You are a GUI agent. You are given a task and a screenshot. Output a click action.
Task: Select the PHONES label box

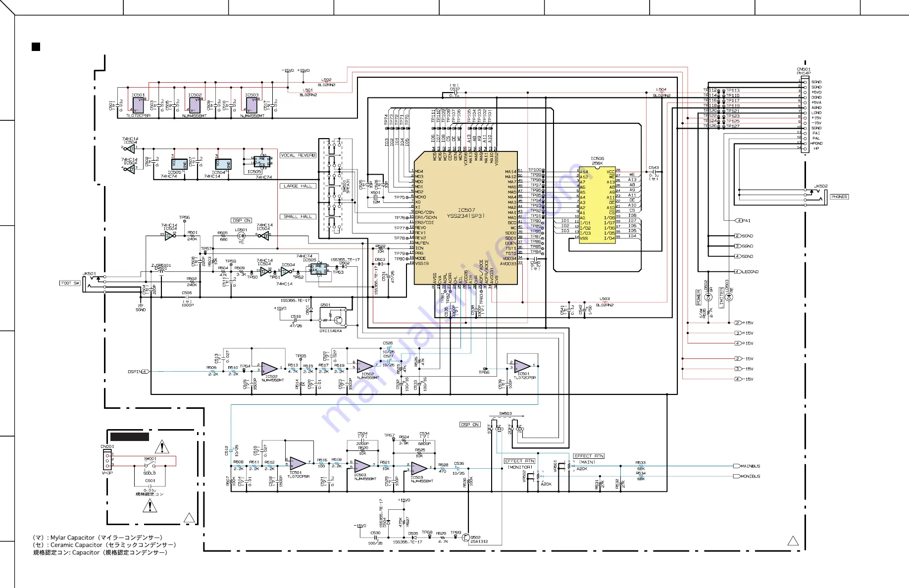click(x=839, y=196)
